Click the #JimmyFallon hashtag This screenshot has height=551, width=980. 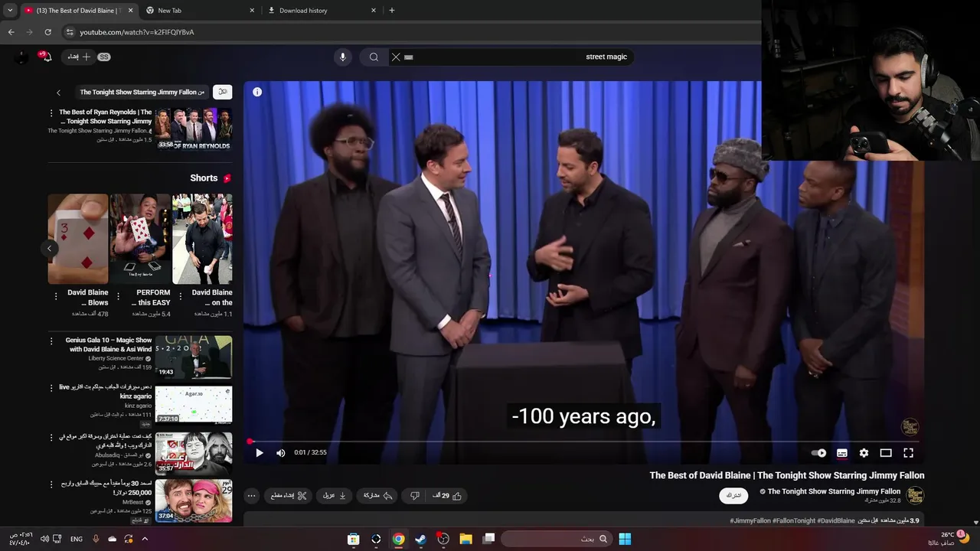pos(751,520)
